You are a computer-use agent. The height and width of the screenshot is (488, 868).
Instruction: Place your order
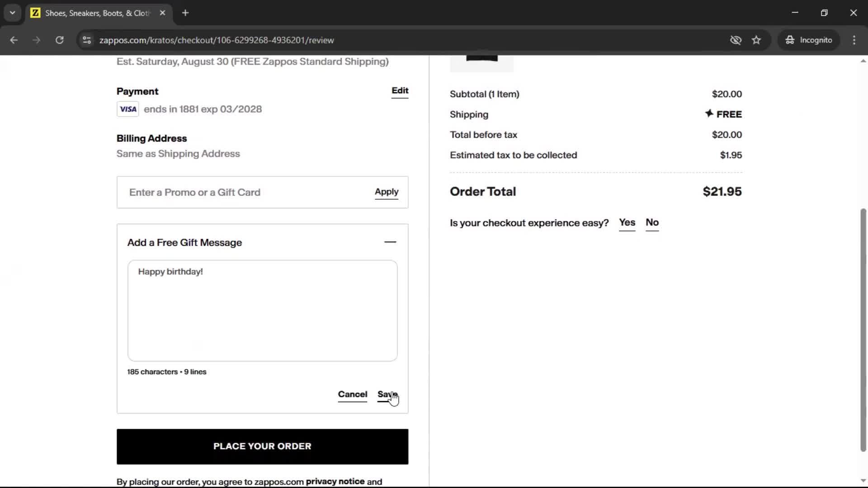262,446
